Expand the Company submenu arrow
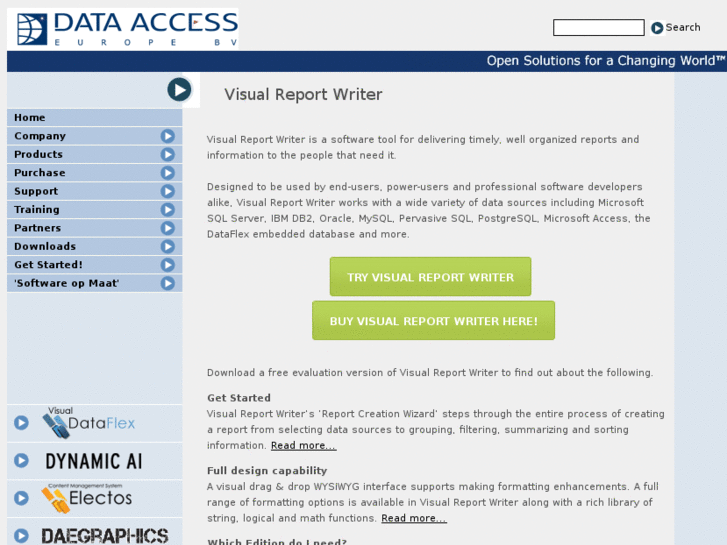The image size is (727, 545). (167, 136)
